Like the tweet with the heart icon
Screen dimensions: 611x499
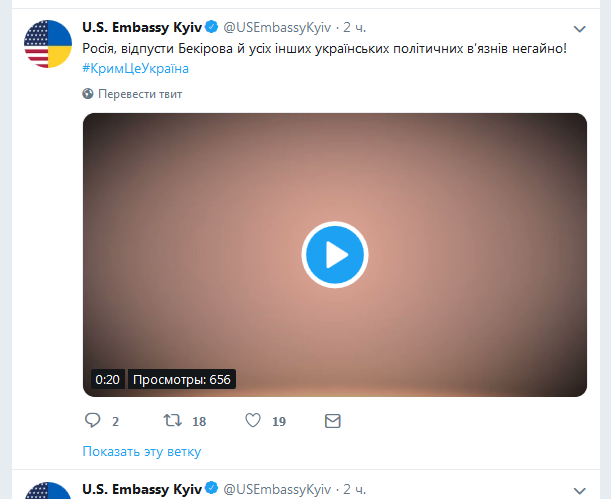pyautogui.click(x=253, y=421)
